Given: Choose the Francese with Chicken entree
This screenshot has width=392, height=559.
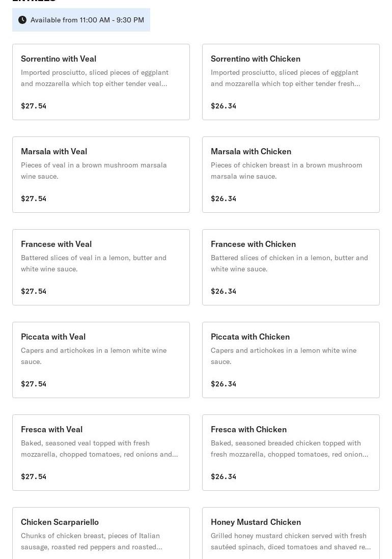Looking at the screenshot, I should pyautogui.click(x=291, y=267).
